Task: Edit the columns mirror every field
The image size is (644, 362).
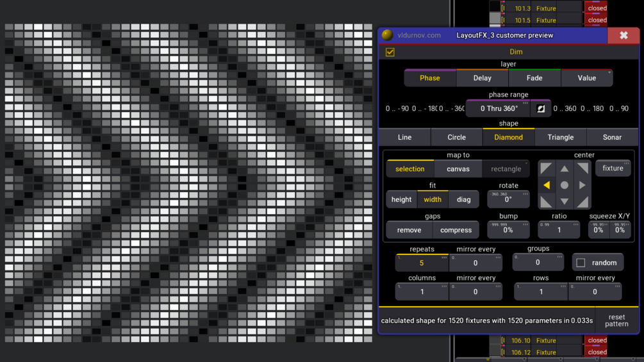Action: coord(475,292)
